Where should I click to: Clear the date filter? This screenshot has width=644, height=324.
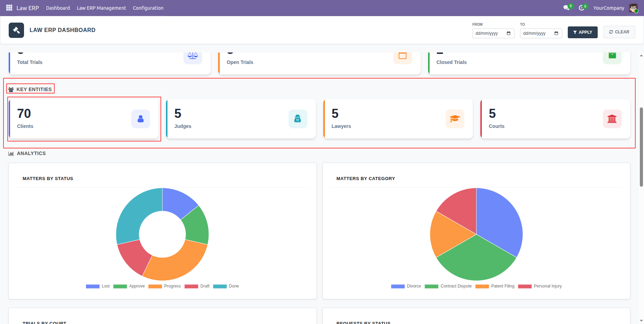[619, 32]
